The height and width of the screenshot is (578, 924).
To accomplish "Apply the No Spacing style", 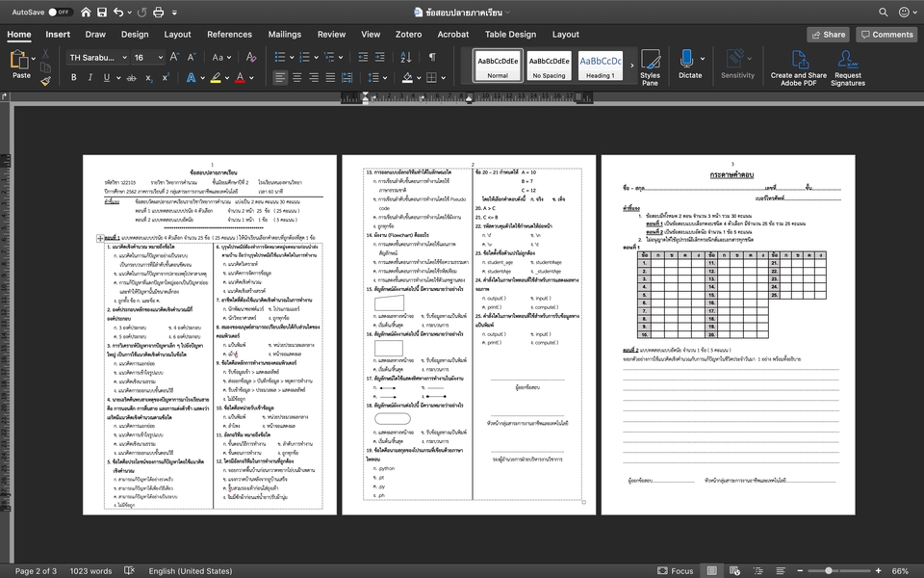I will pyautogui.click(x=550, y=66).
